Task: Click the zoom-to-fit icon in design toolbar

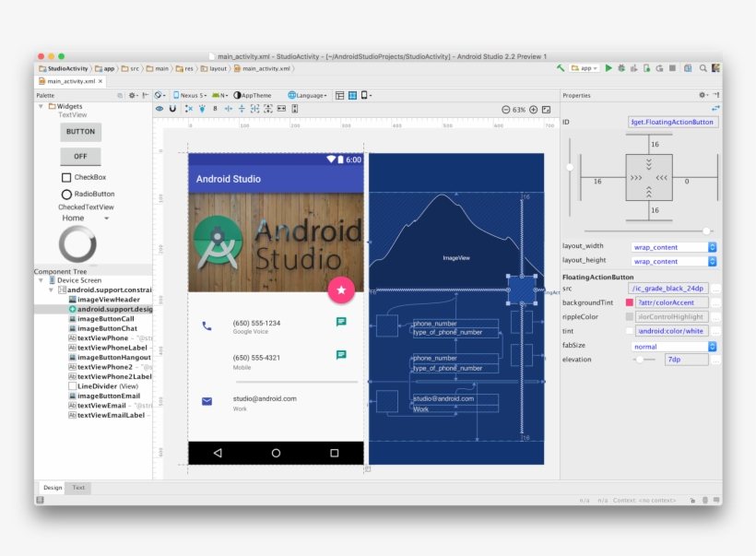Action: click(547, 108)
